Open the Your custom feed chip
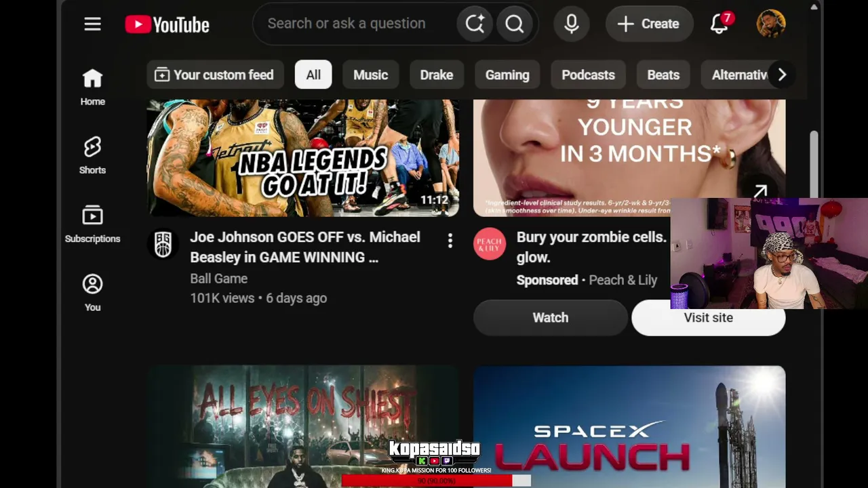 coord(215,75)
